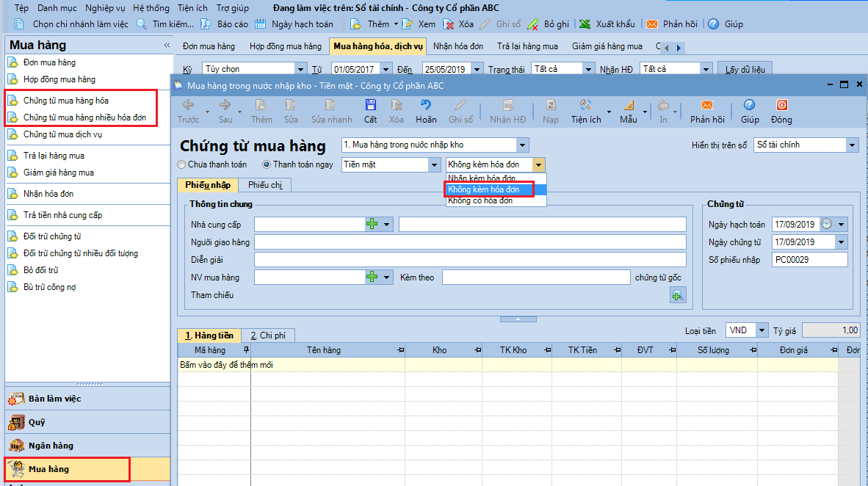The image size is (868, 486).
Task: Open the Trạng thái Tất cả dropdown
Action: pyautogui.click(x=588, y=69)
